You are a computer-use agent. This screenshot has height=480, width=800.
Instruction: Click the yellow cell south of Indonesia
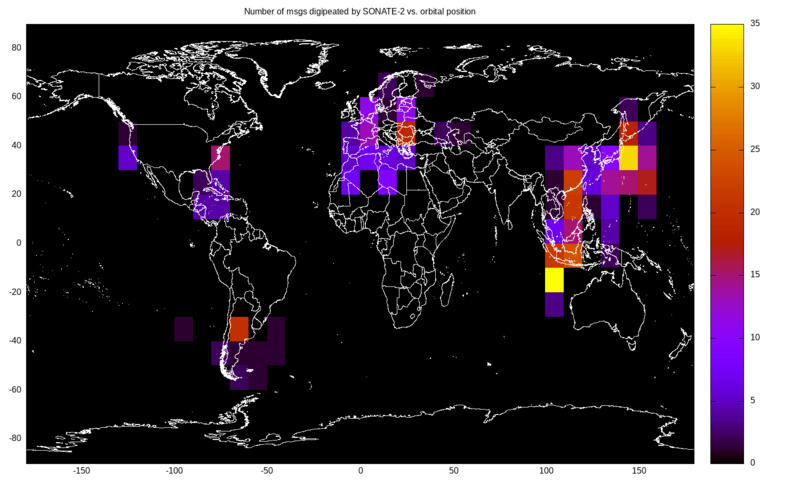[554, 280]
